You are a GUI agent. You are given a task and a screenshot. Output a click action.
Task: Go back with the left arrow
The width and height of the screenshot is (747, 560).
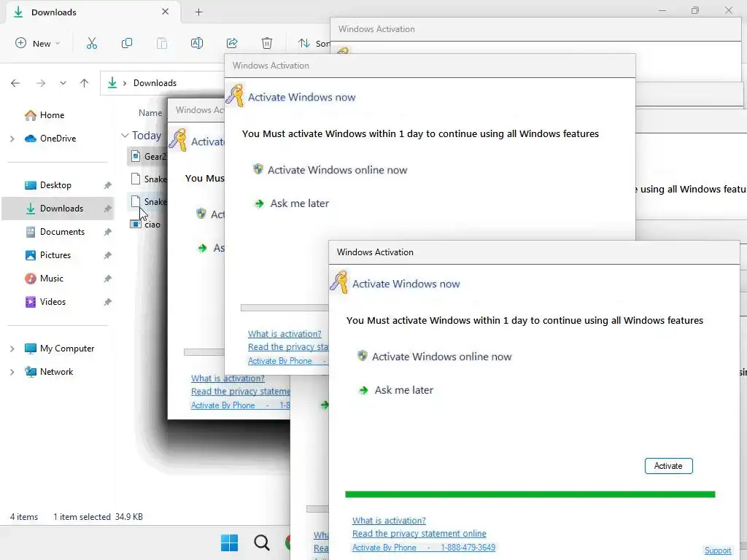point(15,83)
